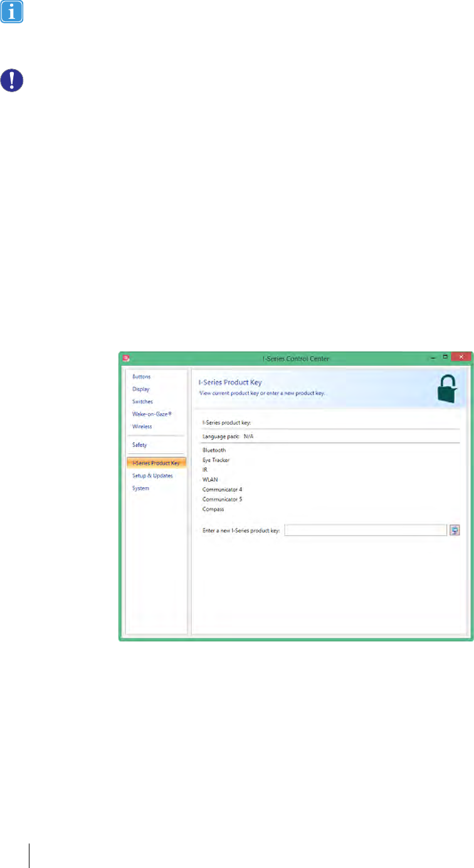The image size is (474, 868).
Task: Open the Buttons settings page
Action: (141, 377)
